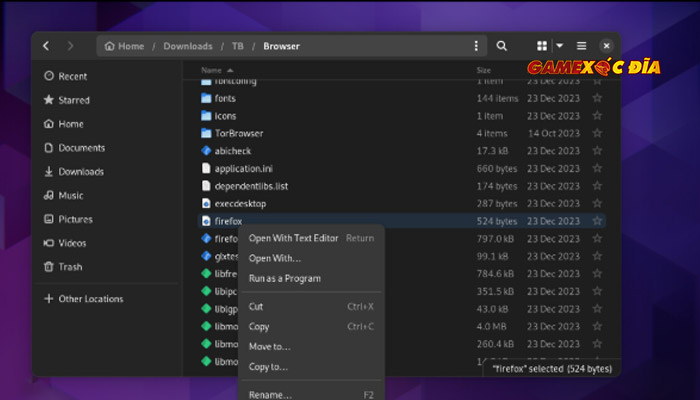
Task: Select the icons folder icon
Action: 206,116
